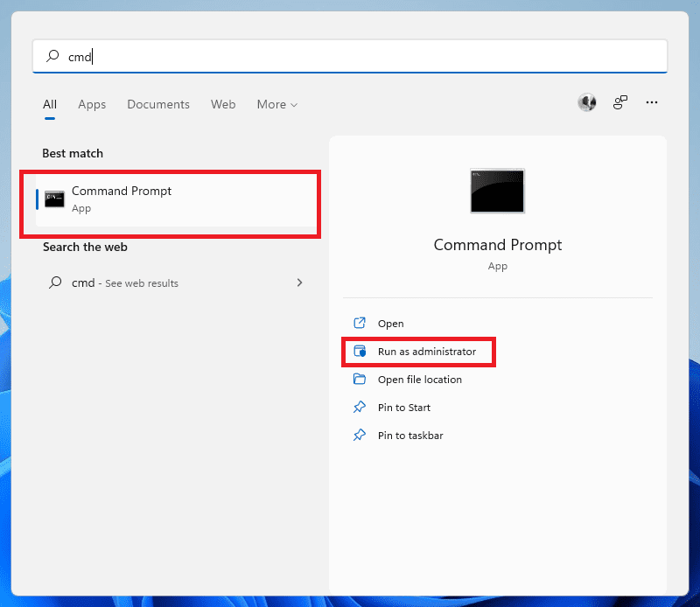Expand the More filters dropdown

pyautogui.click(x=277, y=104)
